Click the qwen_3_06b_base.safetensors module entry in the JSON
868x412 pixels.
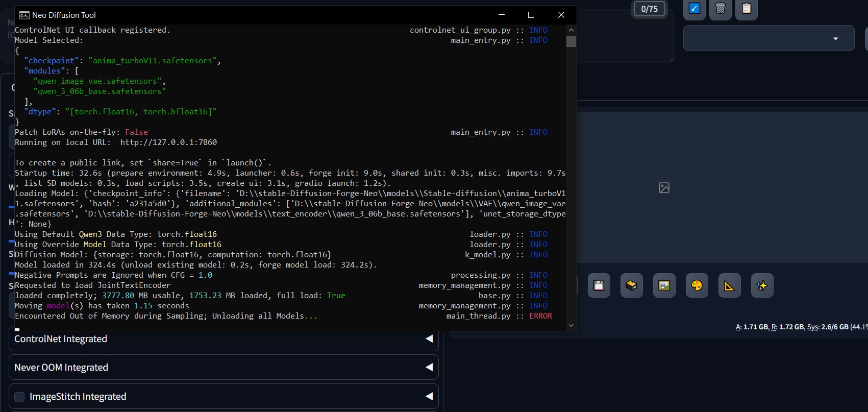[100, 91]
